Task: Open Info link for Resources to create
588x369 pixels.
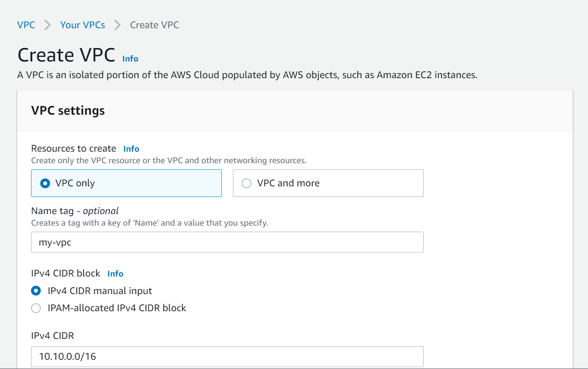Action: point(131,149)
